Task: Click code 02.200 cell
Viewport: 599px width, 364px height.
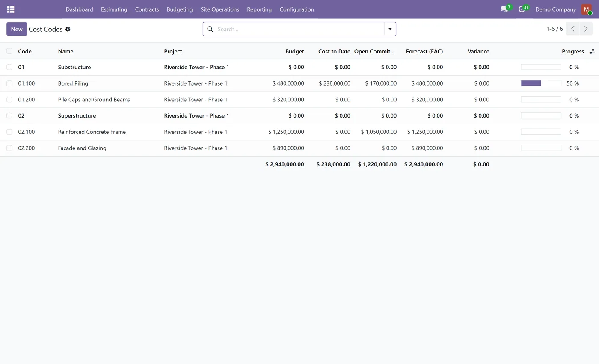Action: coord(27,148)
